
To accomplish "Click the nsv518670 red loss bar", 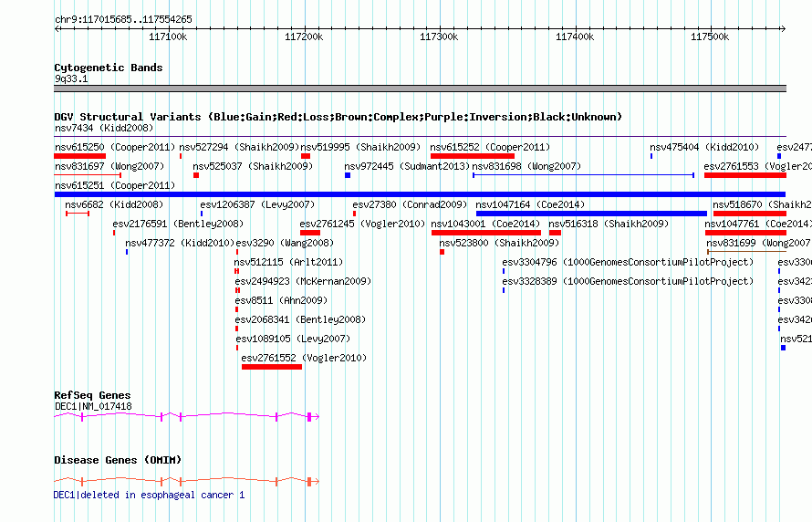I will tap(750, 214).
